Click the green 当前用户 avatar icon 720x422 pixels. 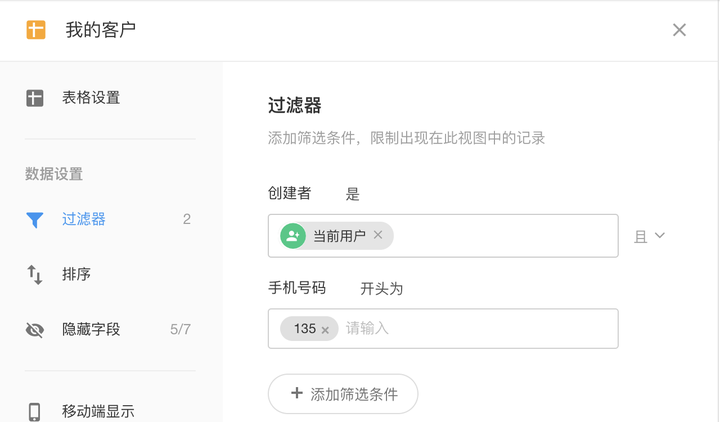point(293,236)
